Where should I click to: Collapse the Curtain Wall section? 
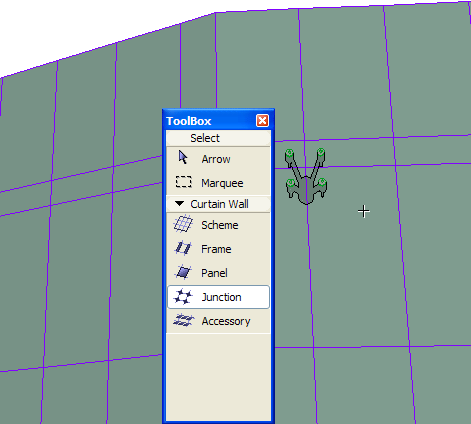pos(179,203)
